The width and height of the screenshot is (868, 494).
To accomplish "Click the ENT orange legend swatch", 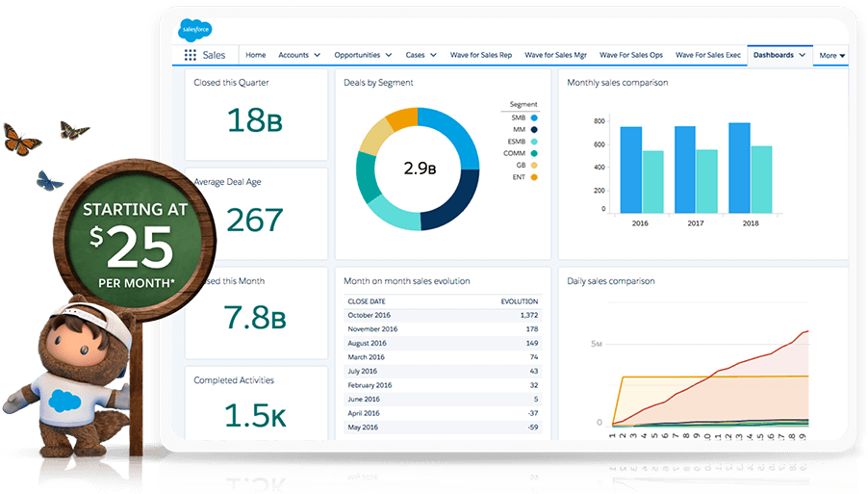I will tap(534, 177).
